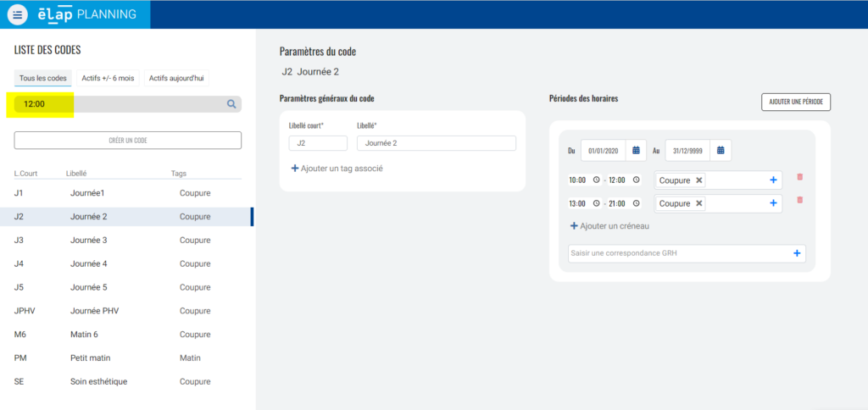
Task: Open calendar for the 31/12/9999 end date
Action: click(721, 151)
